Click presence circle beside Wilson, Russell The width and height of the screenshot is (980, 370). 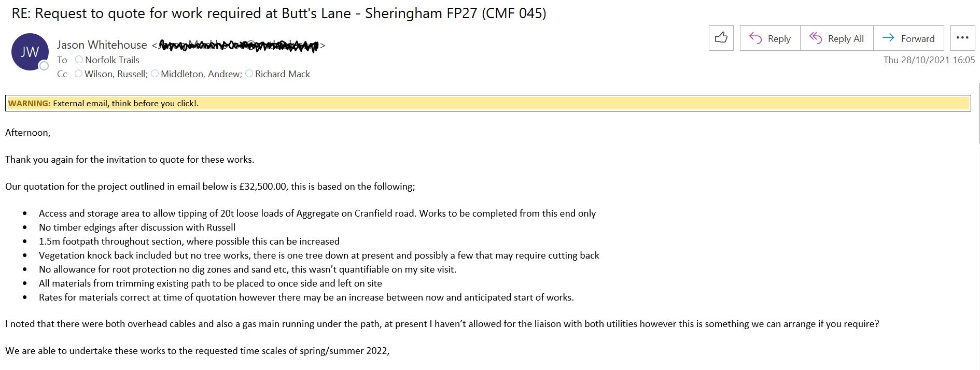click(x=79, y=74)
